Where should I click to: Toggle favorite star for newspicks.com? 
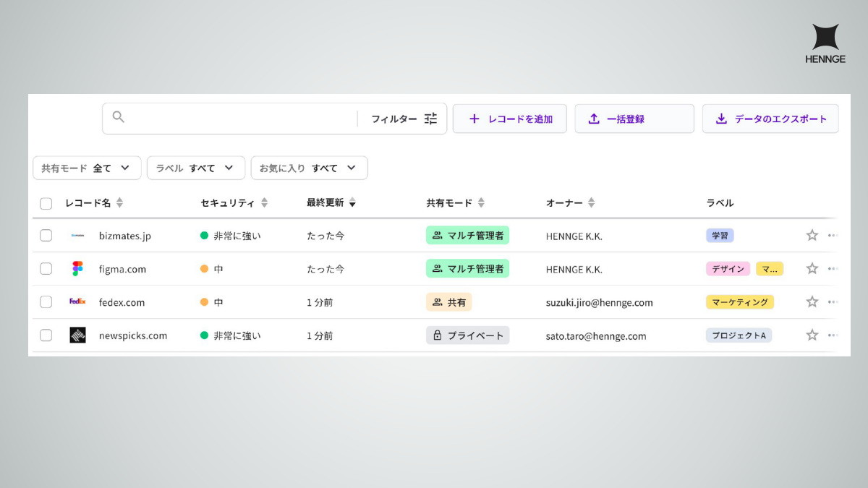pos(811,335)
